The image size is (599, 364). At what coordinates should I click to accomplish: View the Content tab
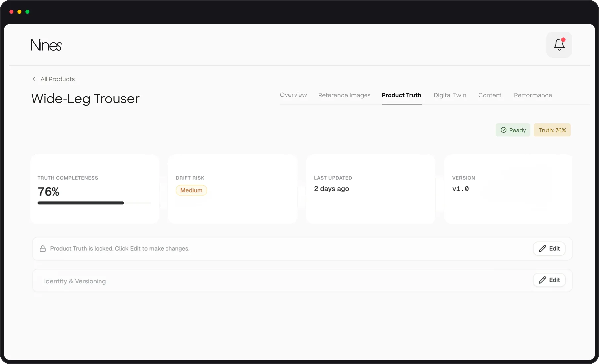[x=490, y=95]
